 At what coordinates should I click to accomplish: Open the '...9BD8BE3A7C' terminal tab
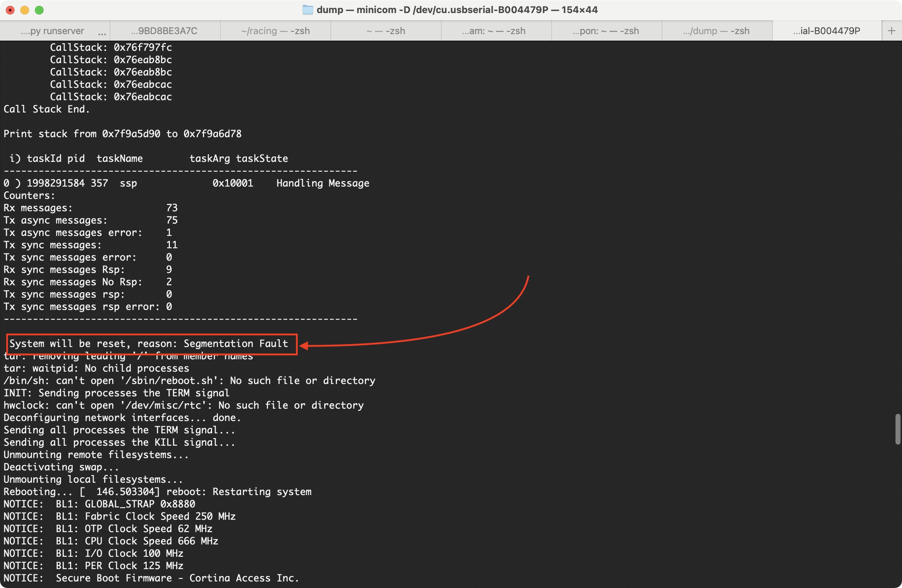coord(164,31)
